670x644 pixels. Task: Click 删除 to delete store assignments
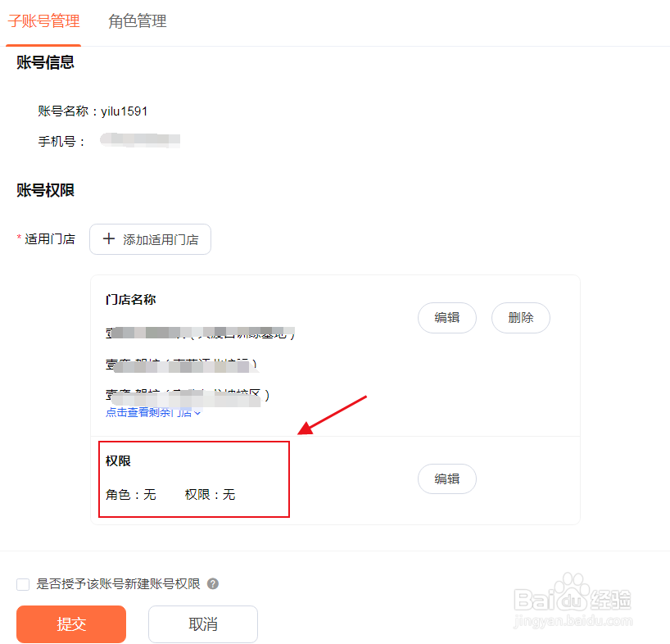pyautogui.click(x=520, y=318)
